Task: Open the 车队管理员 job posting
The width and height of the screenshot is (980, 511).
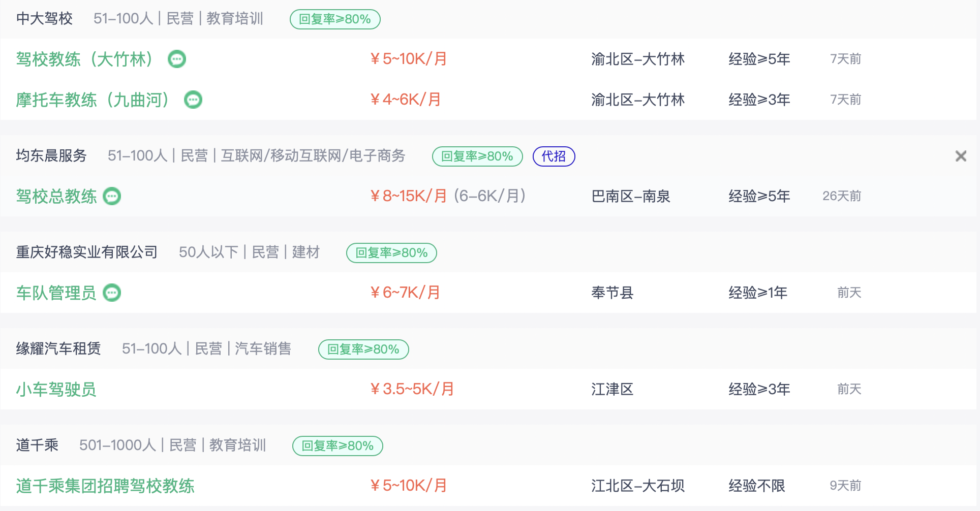Action: point(56,293)
